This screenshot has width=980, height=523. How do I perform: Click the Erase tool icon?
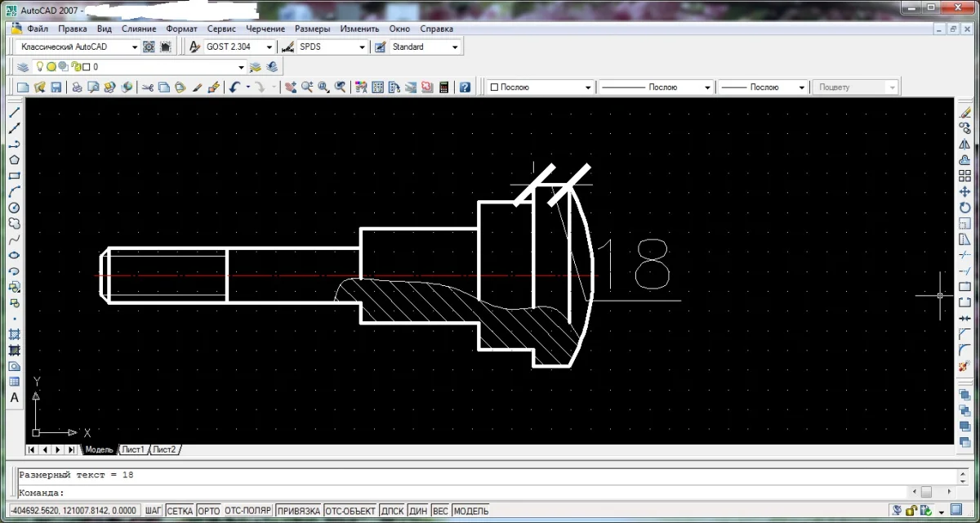pos(964,113)
